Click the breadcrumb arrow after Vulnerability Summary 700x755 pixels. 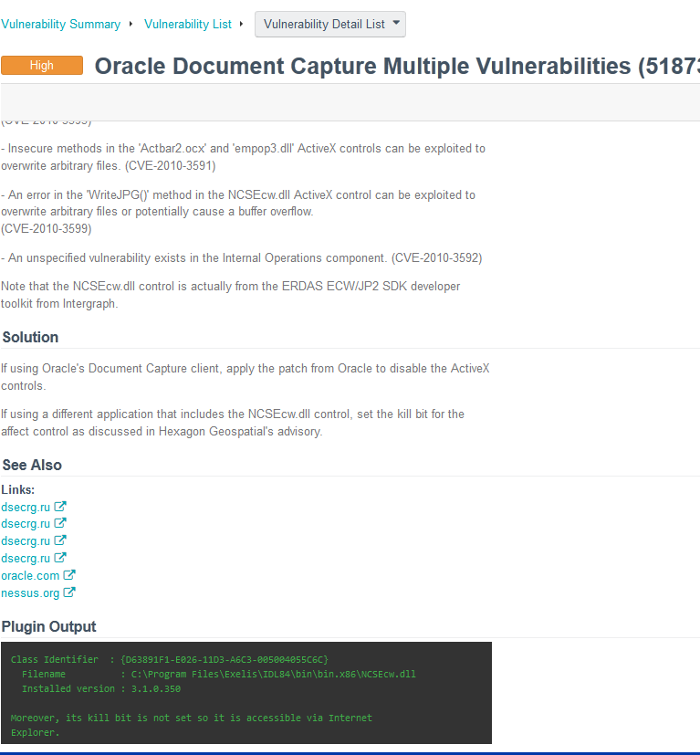(x=131, y=24)
